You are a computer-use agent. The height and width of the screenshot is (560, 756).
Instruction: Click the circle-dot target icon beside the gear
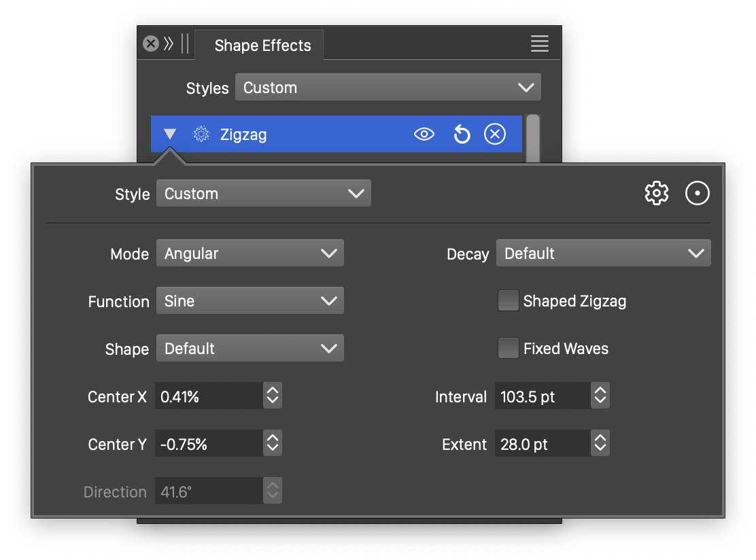[697, 194]
